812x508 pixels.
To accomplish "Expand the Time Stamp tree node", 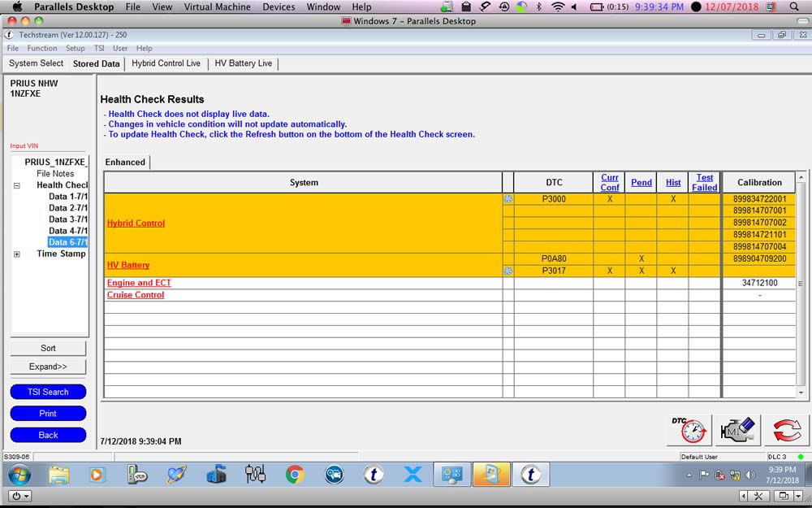I will pos(17,254).
